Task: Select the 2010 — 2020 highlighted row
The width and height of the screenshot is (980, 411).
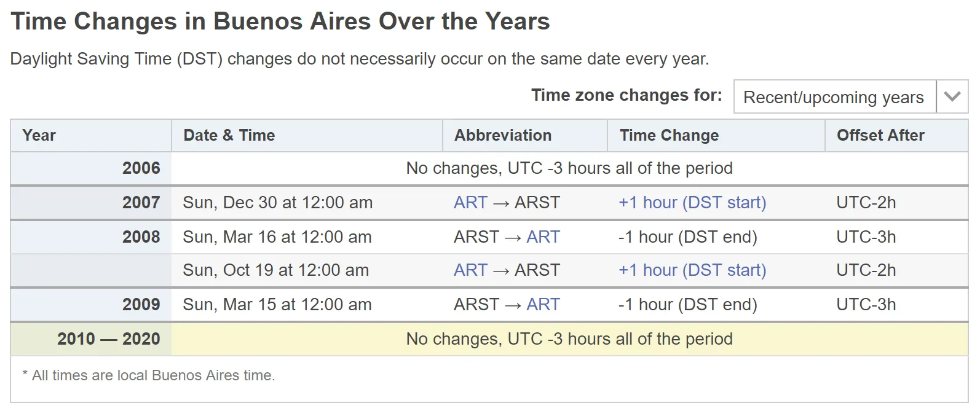Action: point(489,339)
